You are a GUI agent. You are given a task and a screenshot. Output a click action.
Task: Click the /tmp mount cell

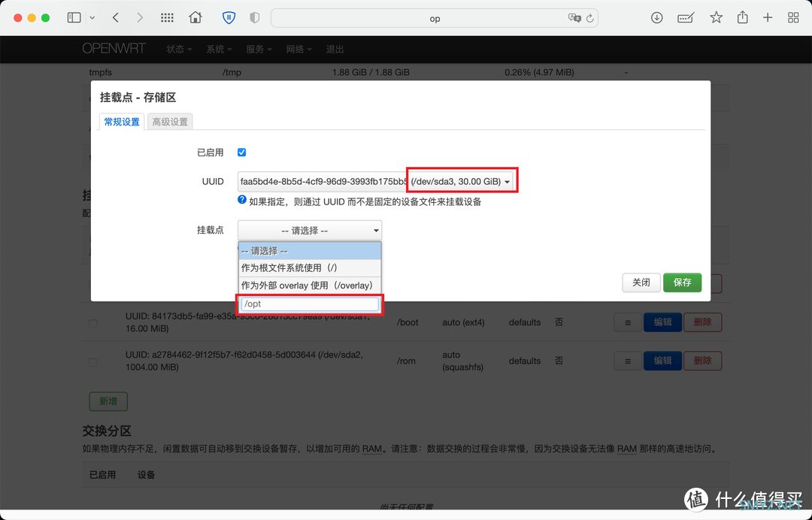coord(232,72)
